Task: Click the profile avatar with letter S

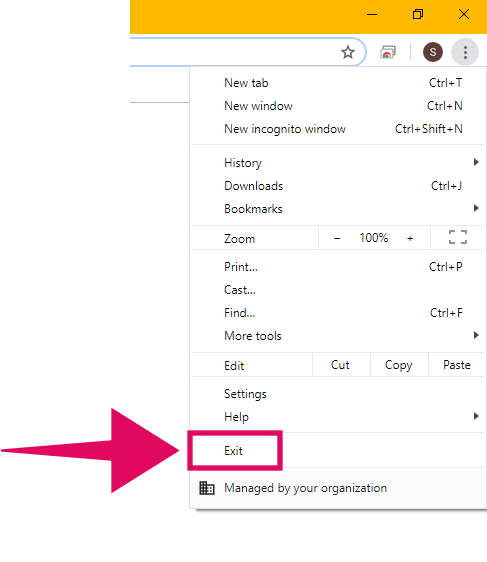Action: (x=433, y=52)
